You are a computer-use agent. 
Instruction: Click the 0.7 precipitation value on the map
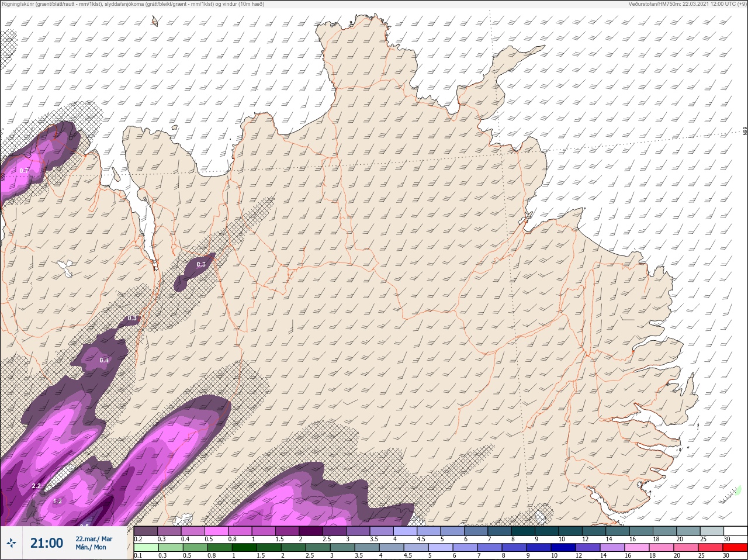pyautogui.click(x=23, y=171)
